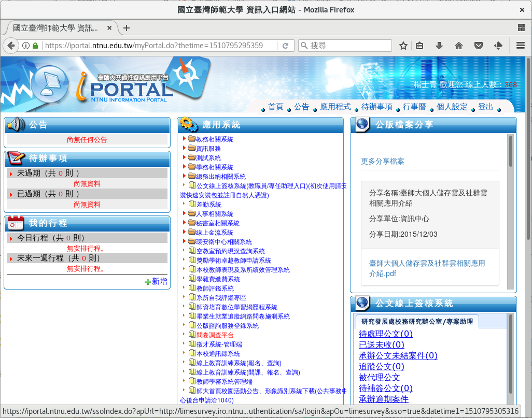This screenshot has height=418, width=532.
Task: Expand the 已過期 to-do section arrow
Action: tap(11, 195)
